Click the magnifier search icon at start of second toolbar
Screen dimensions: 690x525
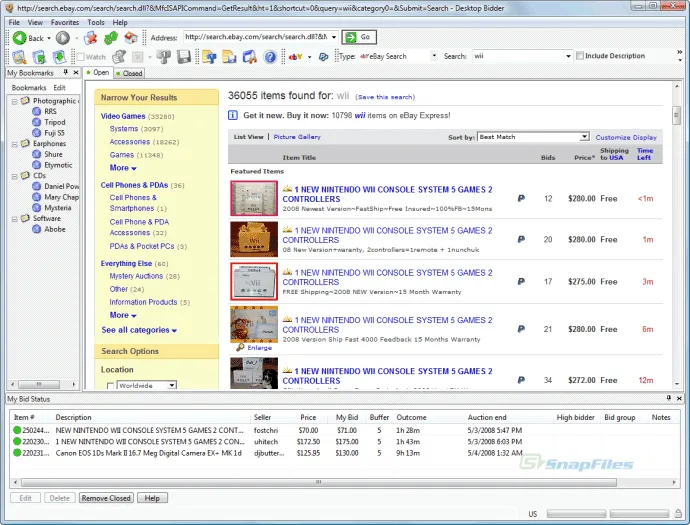point(19,57)
